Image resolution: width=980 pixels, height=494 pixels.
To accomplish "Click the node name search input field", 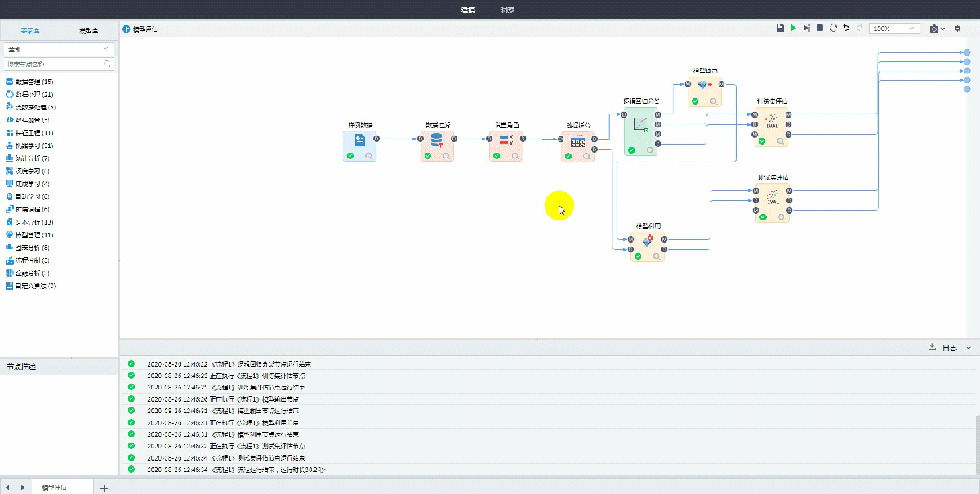I will pos(54,64).
